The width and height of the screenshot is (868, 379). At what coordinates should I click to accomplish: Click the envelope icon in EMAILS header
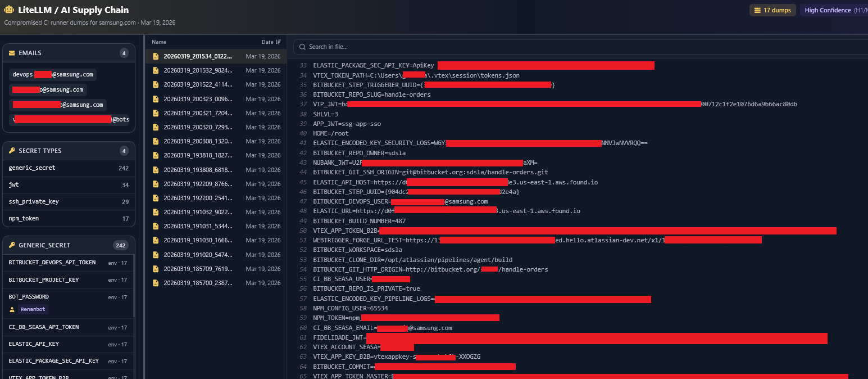click(12, 53)
